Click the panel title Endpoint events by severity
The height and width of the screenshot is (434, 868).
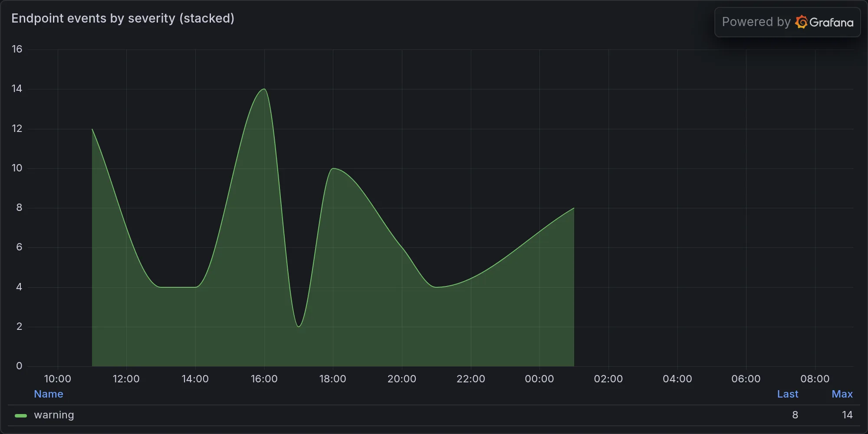(123, 18)
